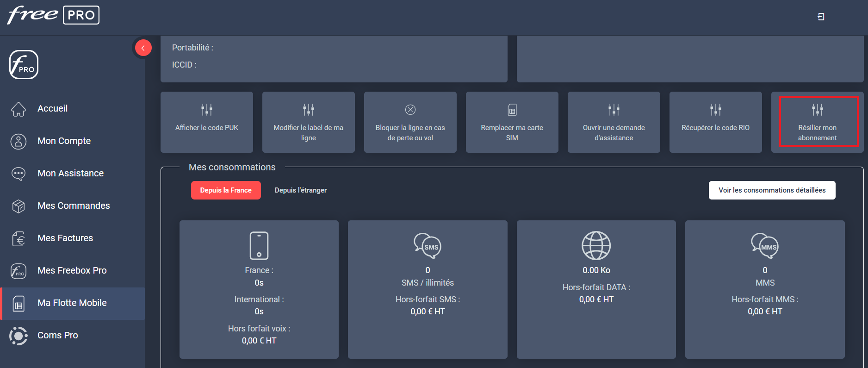Image resolution: width=868 pixels, height=368 pixels.
Task: Click Voir les consommations détaillées button
Action: [772, 190]
